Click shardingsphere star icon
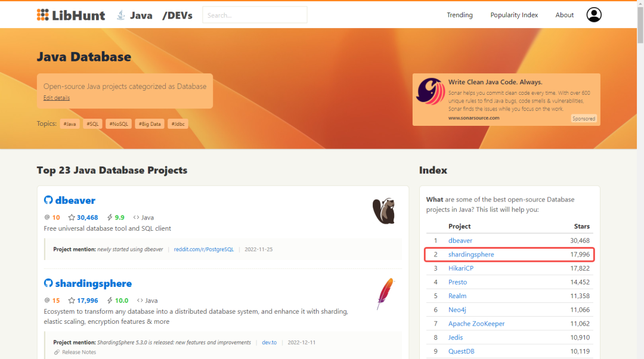The image size is (644, 359). coord(72,301)
